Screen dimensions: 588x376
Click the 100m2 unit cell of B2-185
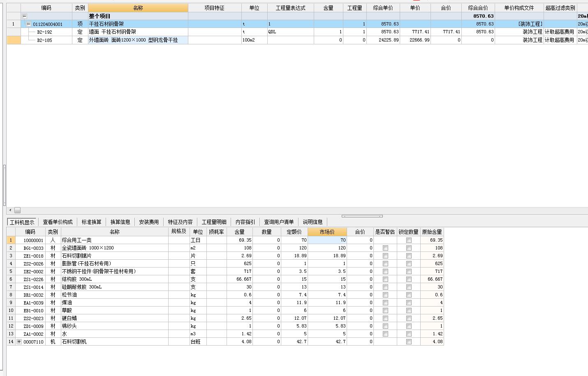click(255, 40)
